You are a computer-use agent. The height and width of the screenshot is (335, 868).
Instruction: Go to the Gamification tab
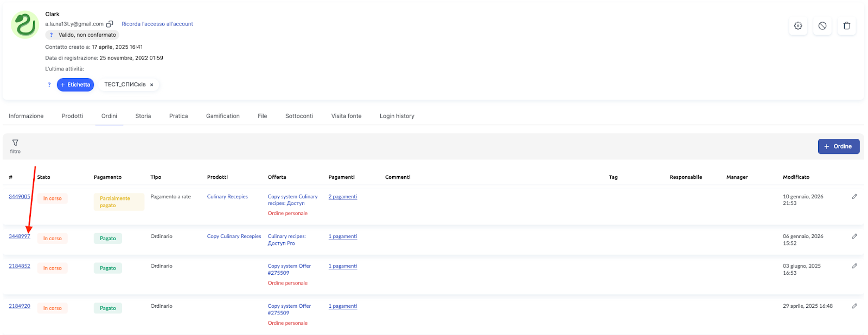click(x=222, y=116)
